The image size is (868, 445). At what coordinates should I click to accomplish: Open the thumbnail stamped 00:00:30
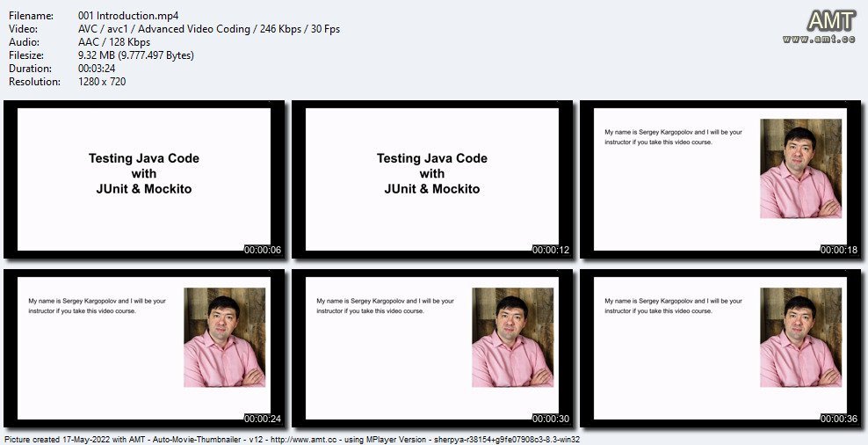(432, 348)
